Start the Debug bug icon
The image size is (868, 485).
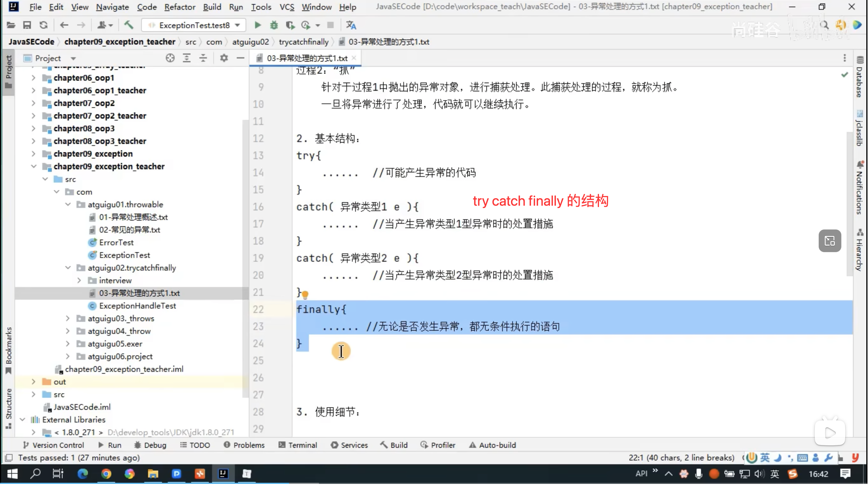click(274, 25)
